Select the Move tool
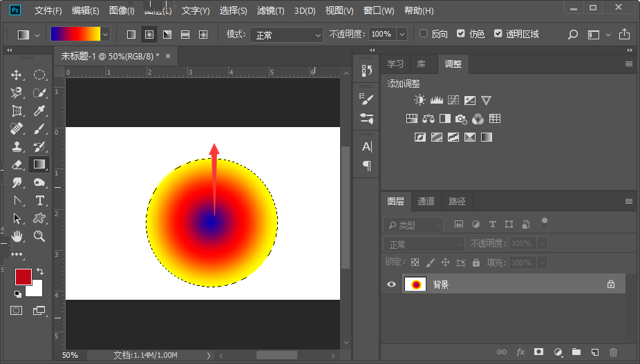 (x=17, y=75)
